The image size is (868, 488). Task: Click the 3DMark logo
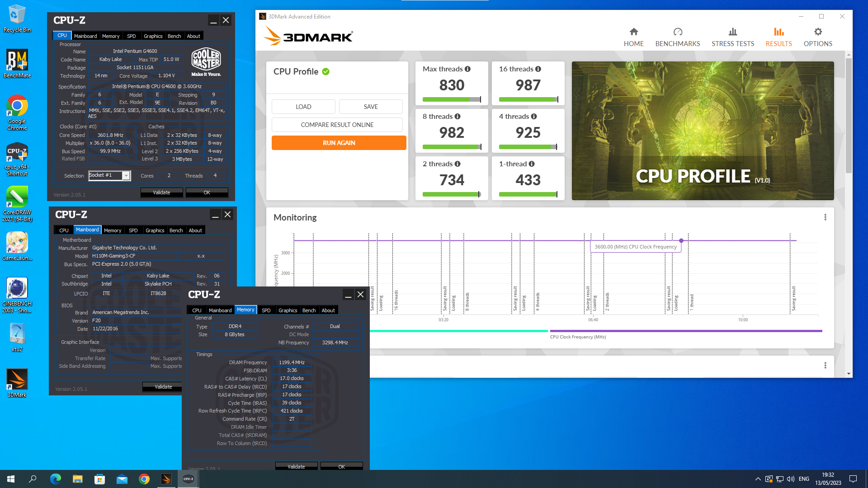308,36
